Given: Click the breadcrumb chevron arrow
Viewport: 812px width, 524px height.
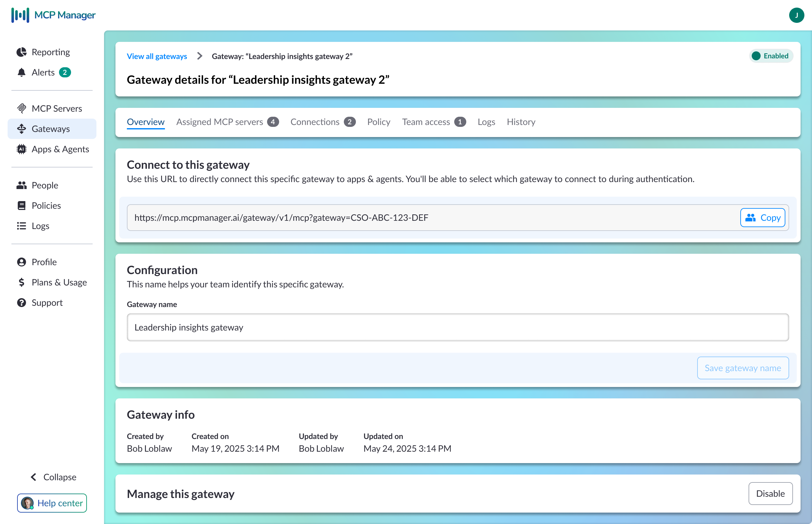Looking at the screenshot, I should 200,56.
